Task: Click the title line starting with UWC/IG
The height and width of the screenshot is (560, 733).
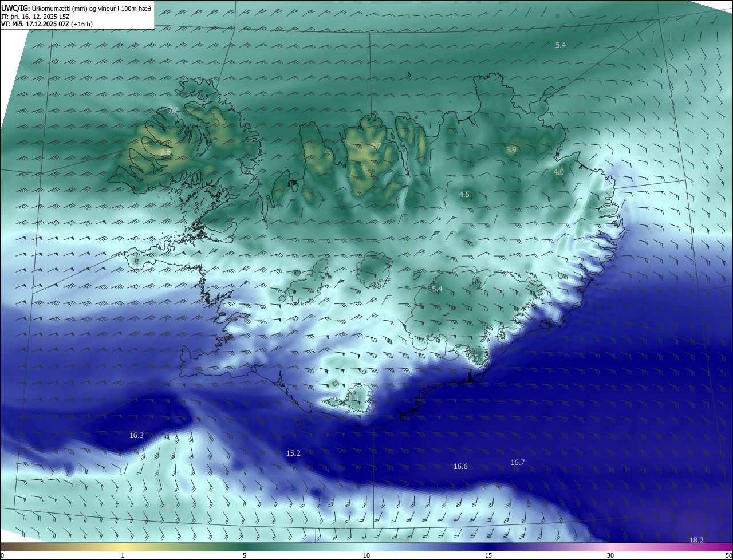Action: [x=76, y=8]
